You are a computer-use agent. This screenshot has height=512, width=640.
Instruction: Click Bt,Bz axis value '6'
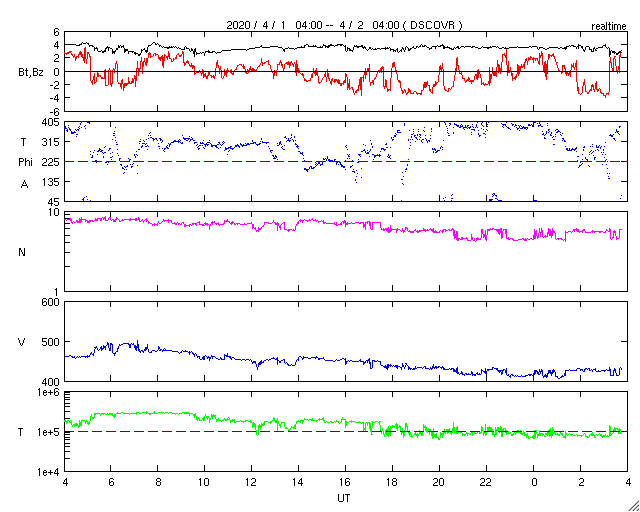[56, 32]
